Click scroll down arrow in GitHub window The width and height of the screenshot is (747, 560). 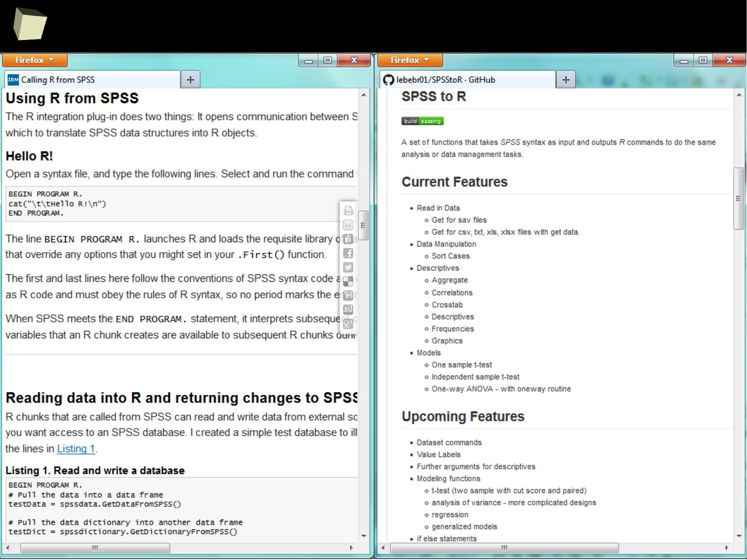click(x=739, y=536)
